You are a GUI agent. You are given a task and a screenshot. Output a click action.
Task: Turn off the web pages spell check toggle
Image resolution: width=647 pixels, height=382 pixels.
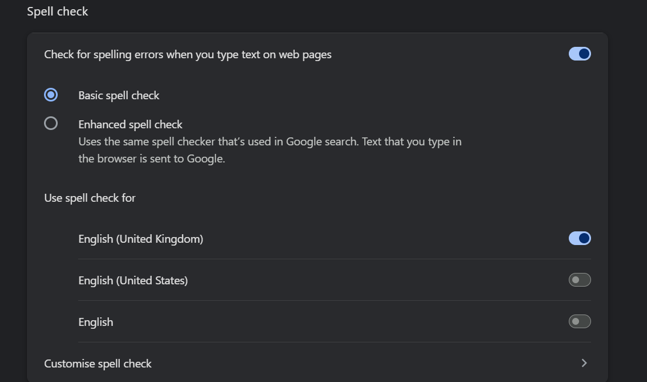click(x=579, y=54)
